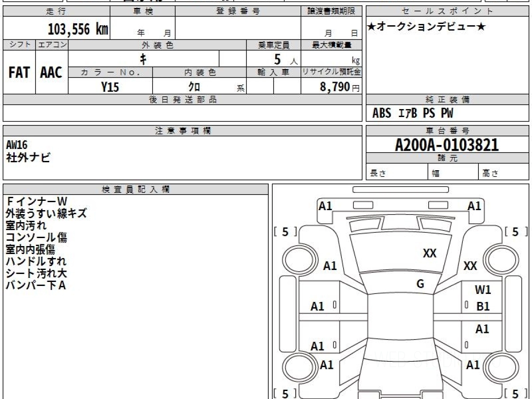Select the equipment list ABS エアB PS PW
This screenshot has height=399, width=532.
coord(413,113)
